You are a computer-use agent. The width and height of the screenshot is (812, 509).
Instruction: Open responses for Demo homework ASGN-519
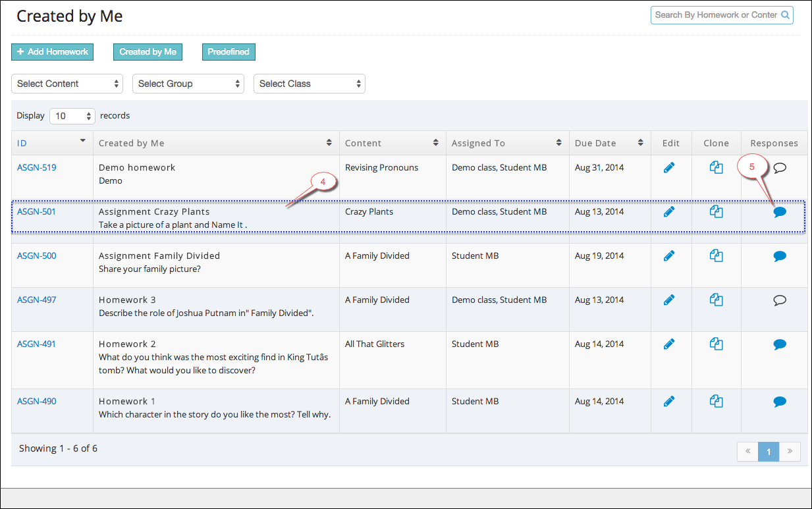point(780,168)
